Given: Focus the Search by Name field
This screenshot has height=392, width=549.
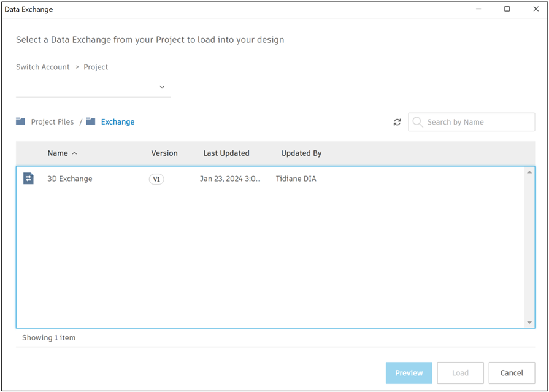Looking at the screenshot, I should [477, 122].
